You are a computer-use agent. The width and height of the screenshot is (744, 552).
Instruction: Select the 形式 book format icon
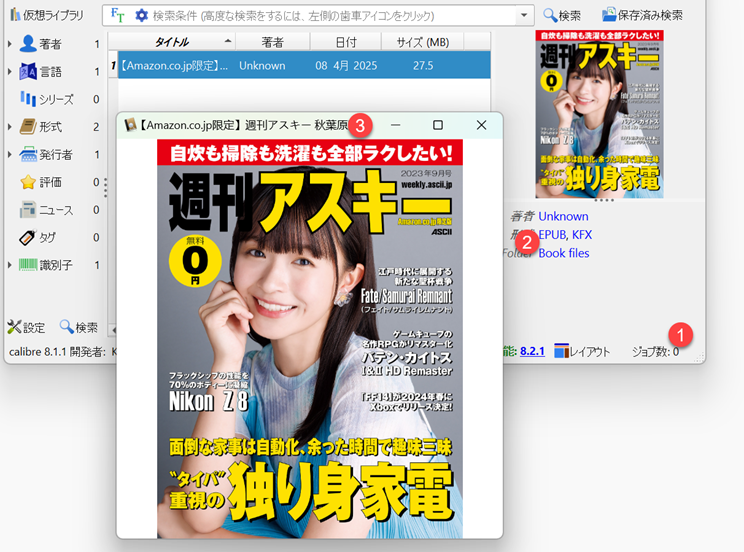pyautogui.click(x=28, y=126)
